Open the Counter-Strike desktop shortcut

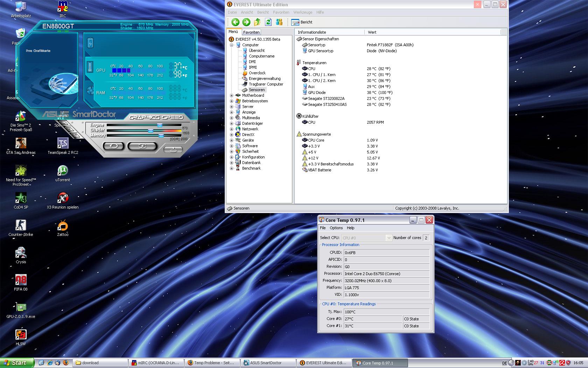(x=21, y=228)
